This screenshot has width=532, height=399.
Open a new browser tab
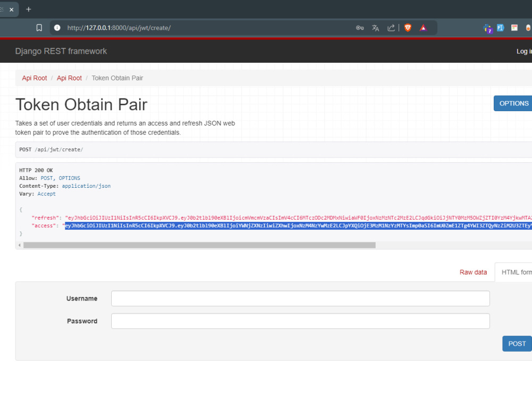point(29,10)
